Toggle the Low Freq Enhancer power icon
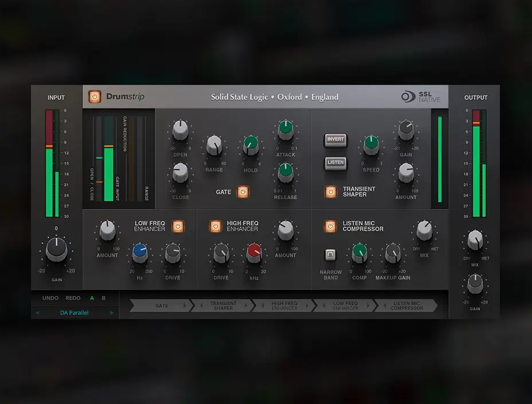532x404 pixels. pyautogui.click(x=178, y=226)
